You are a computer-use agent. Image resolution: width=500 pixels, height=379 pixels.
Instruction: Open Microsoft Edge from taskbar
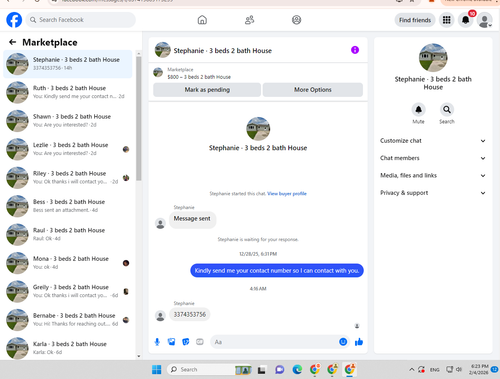297,369
